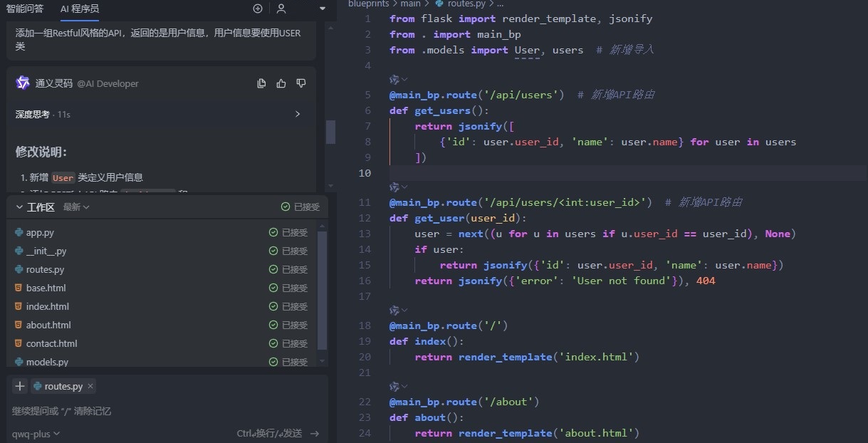The width and height of the screenshot is (868, 443).
Task: Open __init__.py in the workspace list
Action: [46, 251]
